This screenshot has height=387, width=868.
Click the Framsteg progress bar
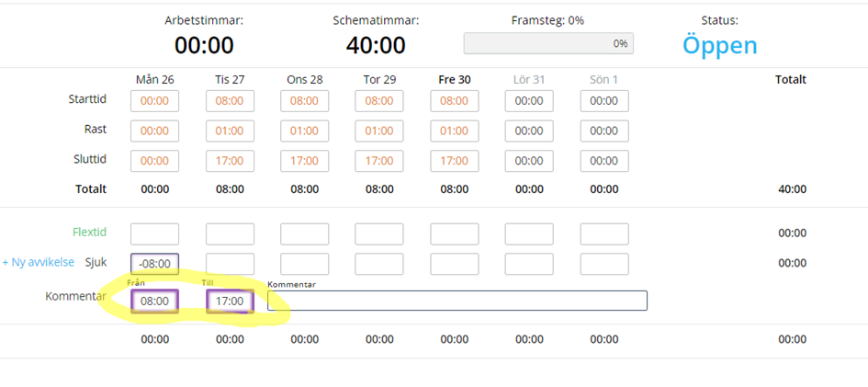(x=547, y=43)
